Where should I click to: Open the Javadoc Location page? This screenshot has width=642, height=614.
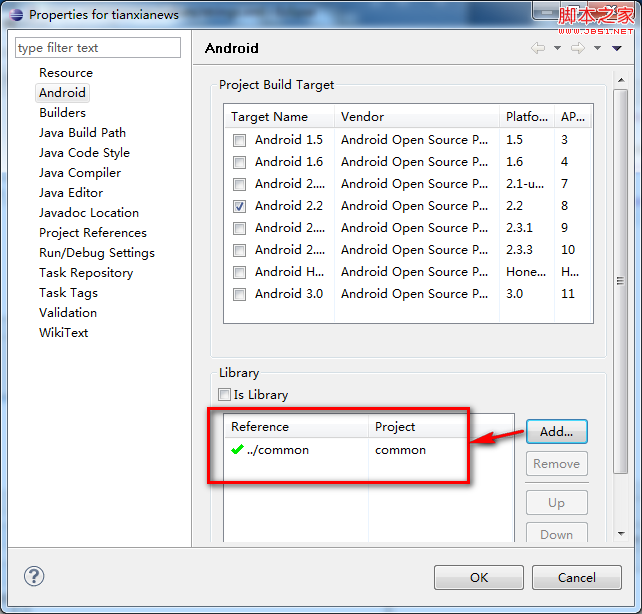tap(89, 213)
